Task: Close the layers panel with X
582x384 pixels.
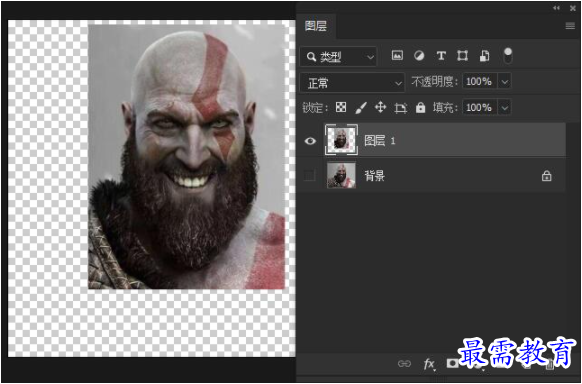Action: (x=572, y=8)
